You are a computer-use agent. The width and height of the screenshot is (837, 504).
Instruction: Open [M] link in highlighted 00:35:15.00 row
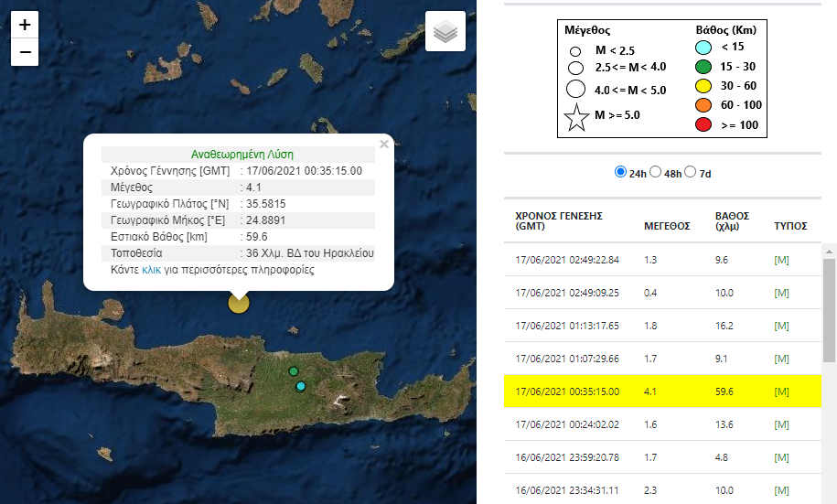781,391
